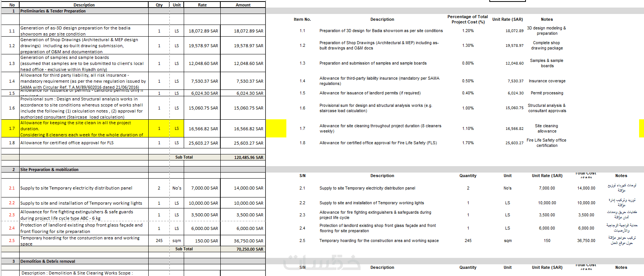Click the 'Site cleaning allowance' note
This screenshot has width=644, height=276.
coord(547,128)
